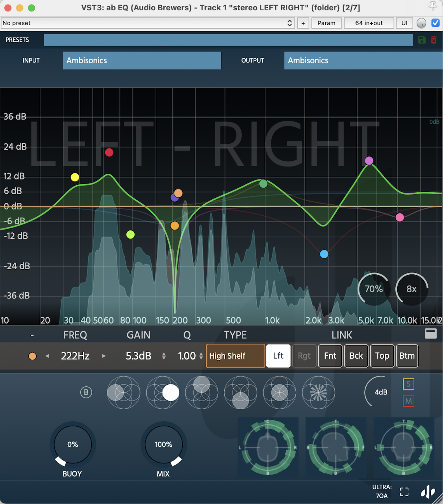
Task: Click the 4dB range knob
Action: 380,392
